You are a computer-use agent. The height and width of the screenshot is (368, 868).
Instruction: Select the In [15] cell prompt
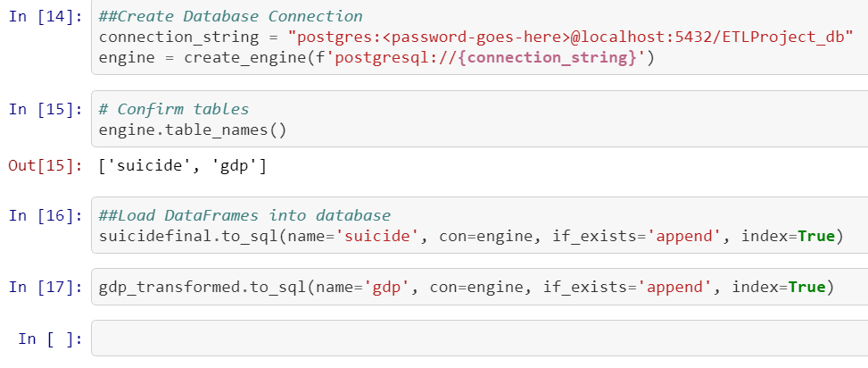click(x=45, y=109)
